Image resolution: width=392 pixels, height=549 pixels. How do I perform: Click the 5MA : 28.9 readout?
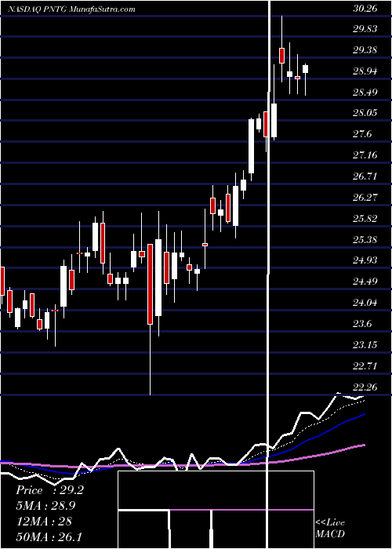coord(45,506)
